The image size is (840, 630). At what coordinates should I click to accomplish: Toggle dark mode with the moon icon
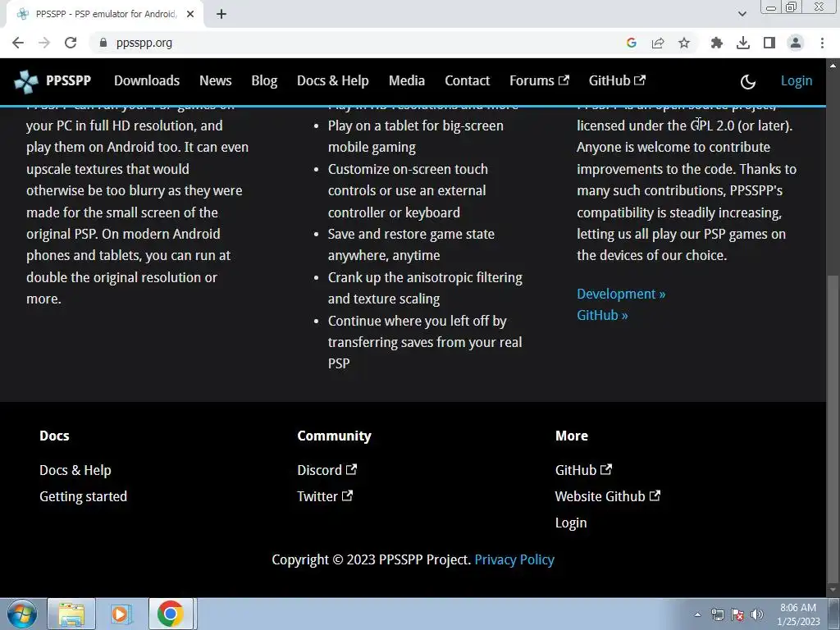(x=747, y=81)
